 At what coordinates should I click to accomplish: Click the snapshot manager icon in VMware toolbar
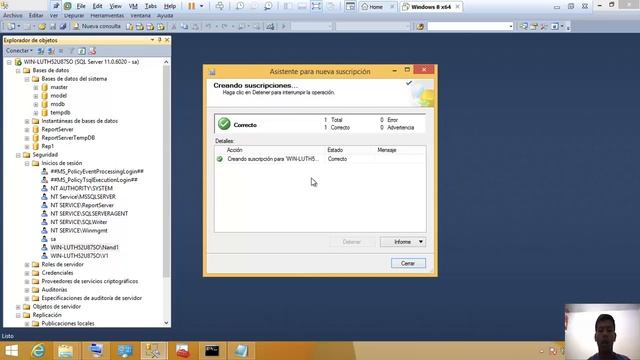tap(268, 6)
